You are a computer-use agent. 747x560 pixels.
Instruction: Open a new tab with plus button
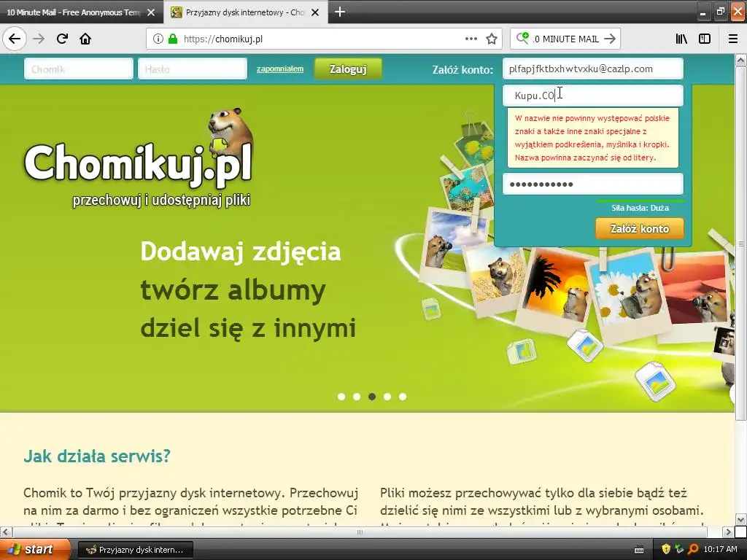[340, 12]
